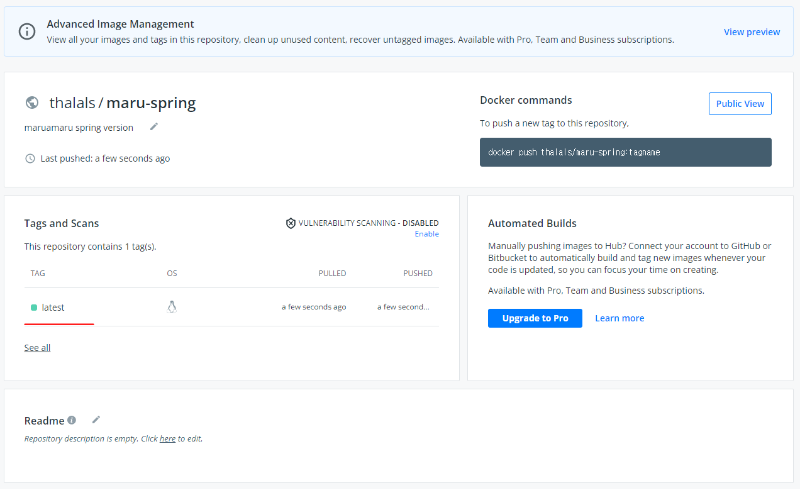Viewport: 800px width, 489px height.
Task: Enable vulnerability scanning link
Action: point(427,234)
